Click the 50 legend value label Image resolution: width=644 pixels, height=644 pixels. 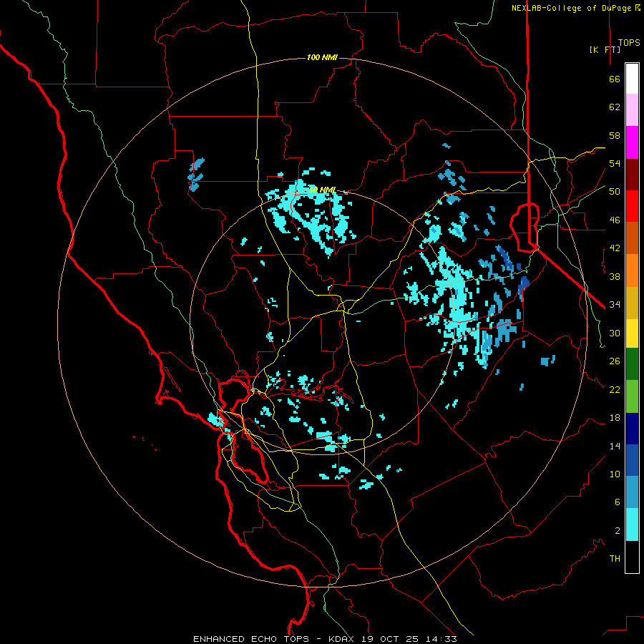[615, 192]
